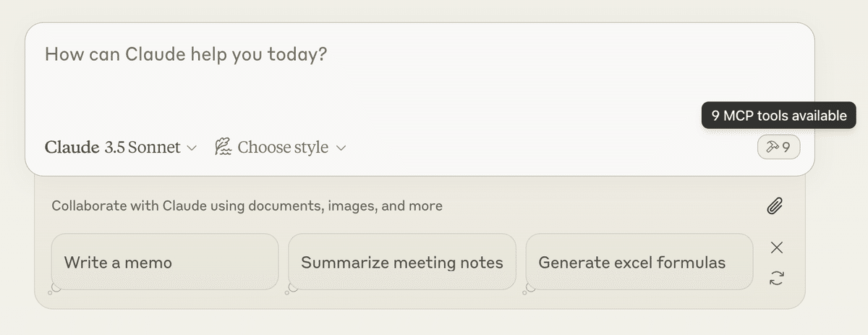Select the Write a memo suggestion
Screen dimensions: 868x335
164,262
